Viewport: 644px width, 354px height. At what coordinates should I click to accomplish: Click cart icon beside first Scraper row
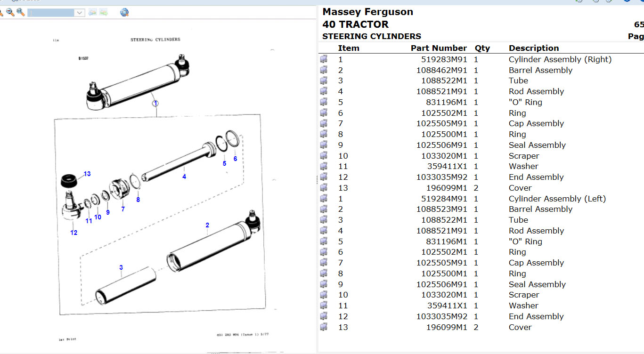pyautogui.click(x=324, y=156)
